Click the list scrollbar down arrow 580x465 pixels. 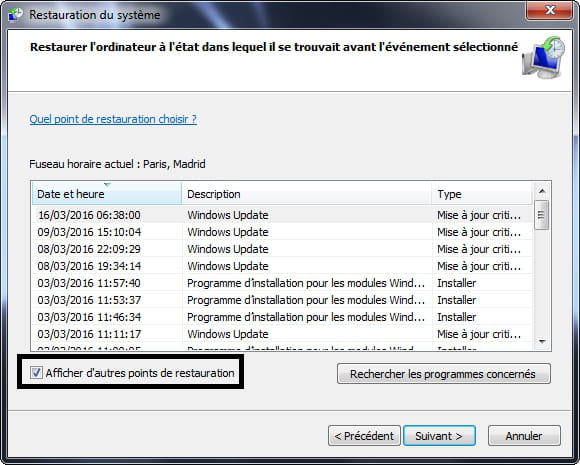(542, 341)
